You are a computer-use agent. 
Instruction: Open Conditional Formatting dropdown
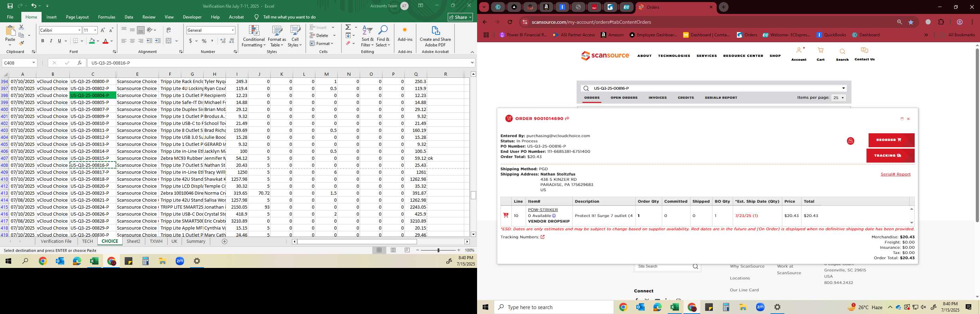coord(254,36)
